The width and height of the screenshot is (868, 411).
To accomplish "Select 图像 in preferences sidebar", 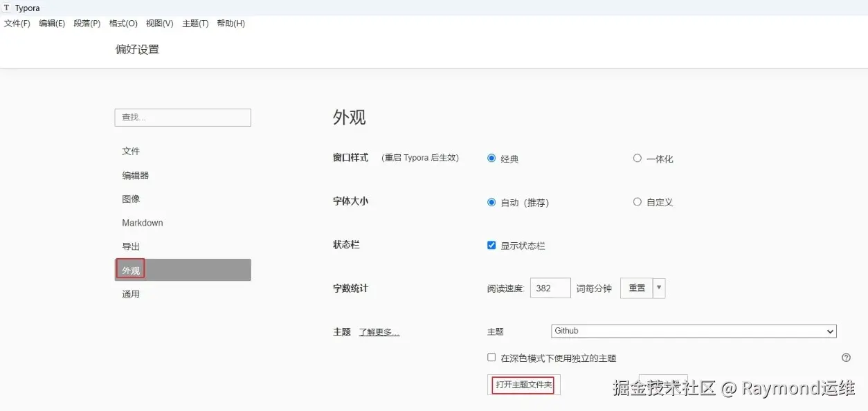I will pos(183,199).
